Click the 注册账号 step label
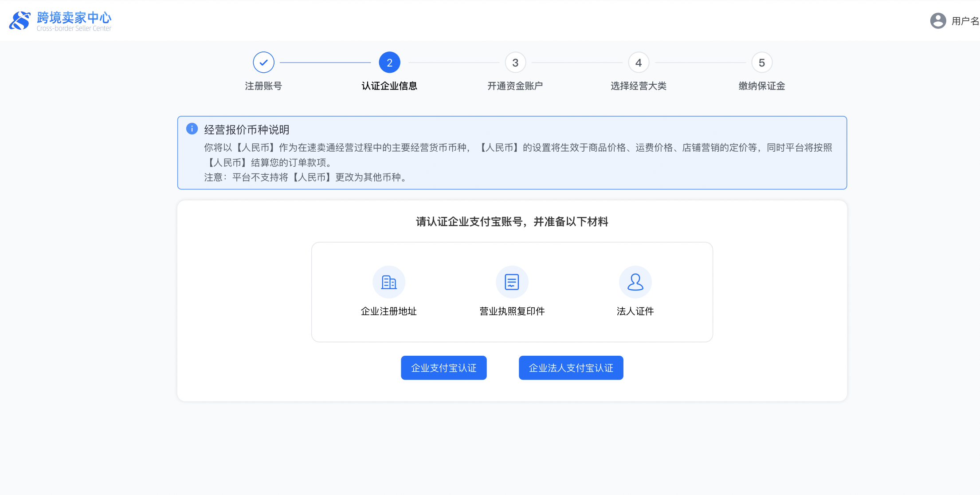 pyautogui.click(x=263, y=86)
